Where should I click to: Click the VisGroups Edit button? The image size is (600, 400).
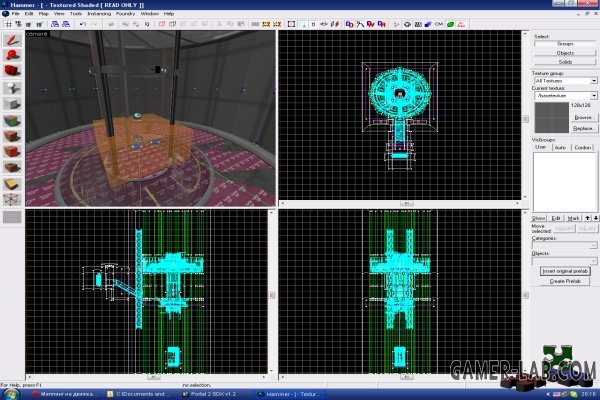coord(556,218)
